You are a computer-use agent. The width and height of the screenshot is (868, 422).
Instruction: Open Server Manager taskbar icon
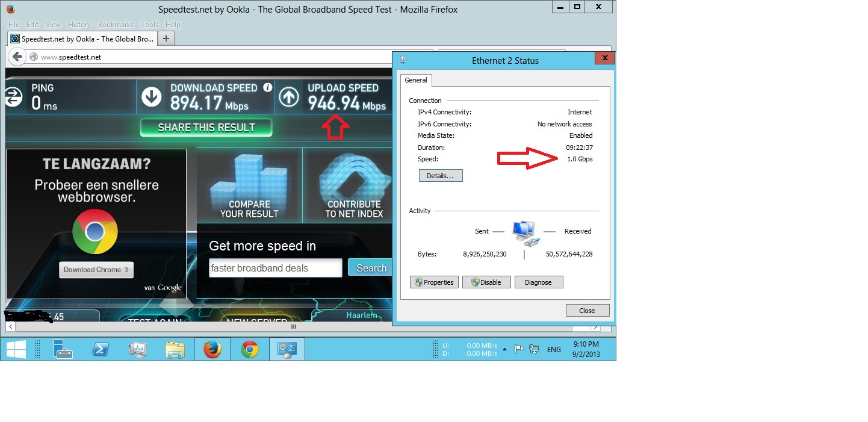click(x=63, y=349)
